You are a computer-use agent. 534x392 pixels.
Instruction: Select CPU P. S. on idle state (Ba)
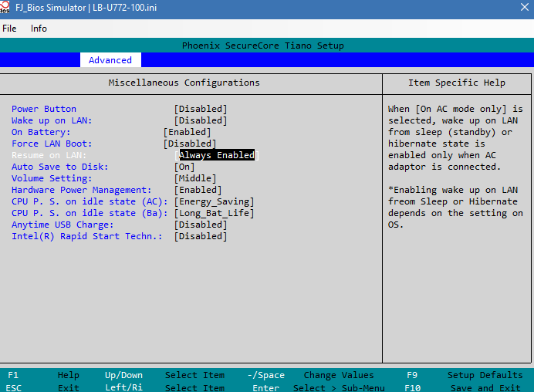click(x=90, y=213)
